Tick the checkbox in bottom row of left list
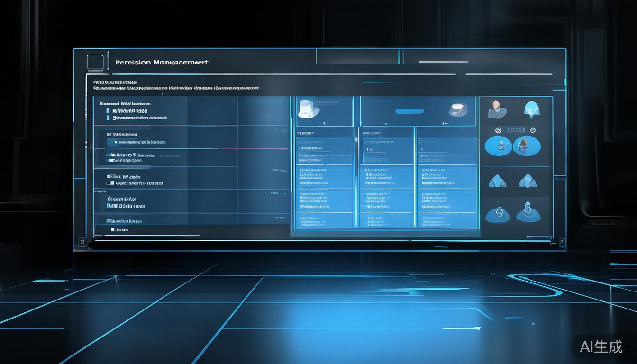The image size is (637, 364). (x=113, y=230)
